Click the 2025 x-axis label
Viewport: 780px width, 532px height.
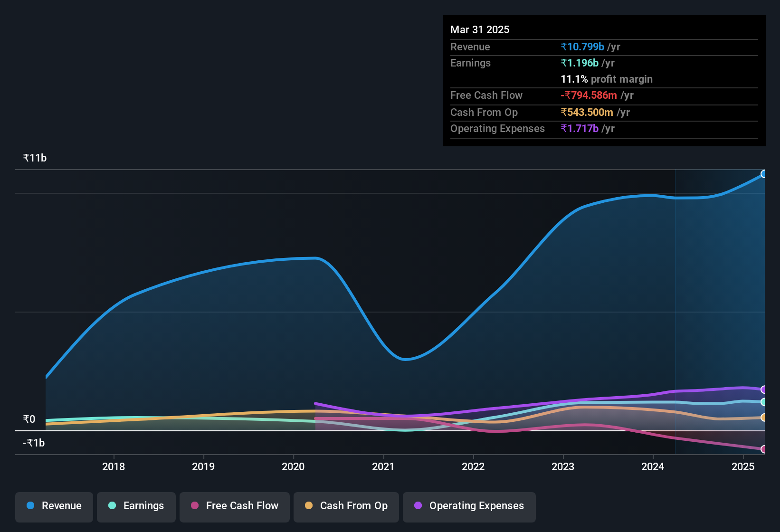click(743, 467)
